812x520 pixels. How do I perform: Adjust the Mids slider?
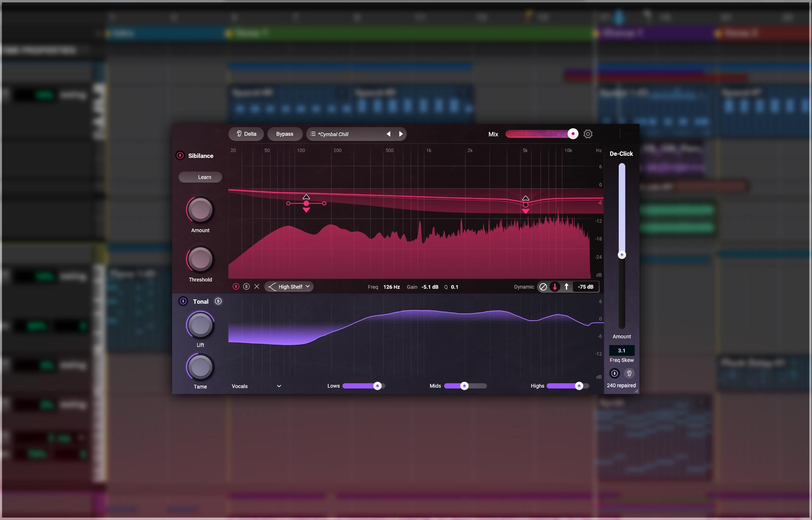click(x=464, y=386)
